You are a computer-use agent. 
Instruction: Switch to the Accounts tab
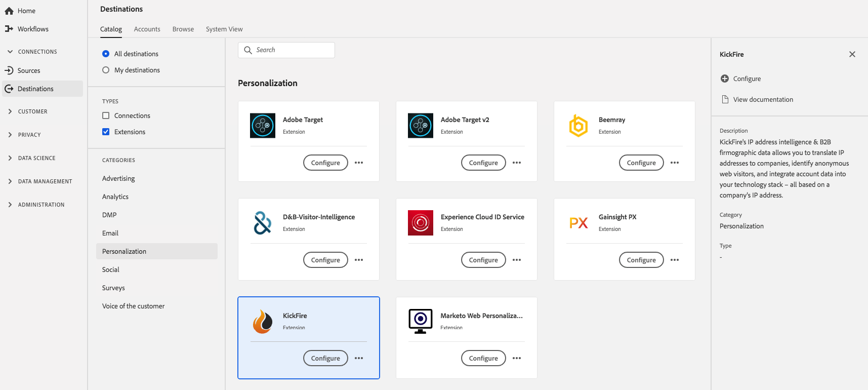[147, 29]
